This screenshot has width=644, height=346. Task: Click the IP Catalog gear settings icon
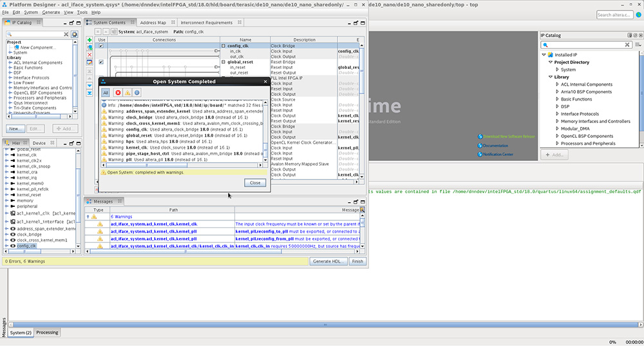[74, 34]
